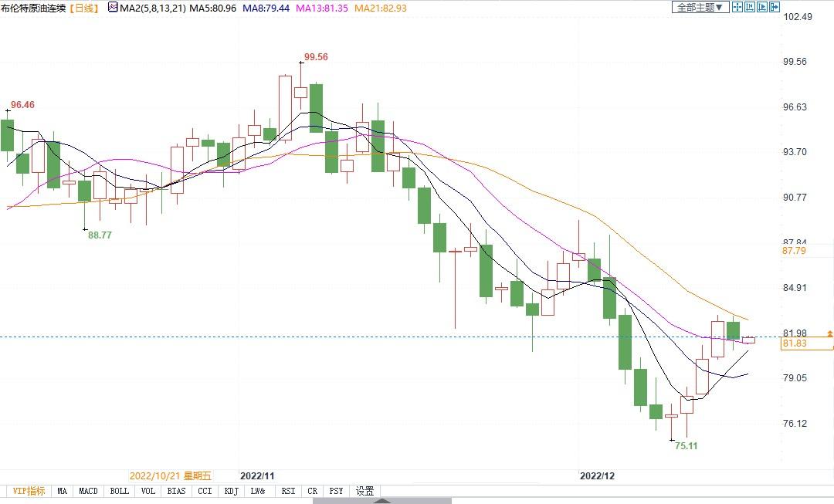Open the 全部主题 dropdown
The height and width of the screenshot is (504, 834).
700,8
